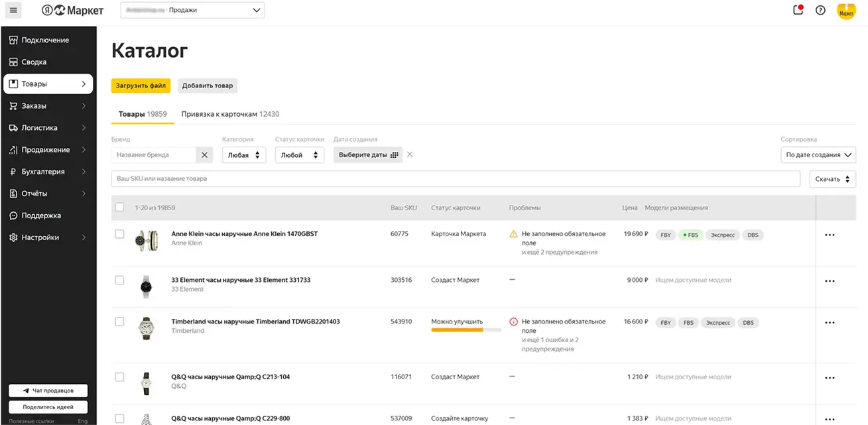The width and height of the screenshot is (868, 425).
Task: Open three-dot menu for Anne Klein watch
Action: pyautogui.click(x=830, y=235)
